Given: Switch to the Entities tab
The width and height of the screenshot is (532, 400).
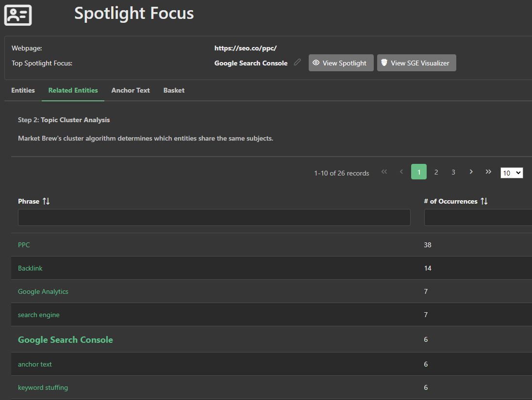Looking at the screenshot, I should point(23,90).
